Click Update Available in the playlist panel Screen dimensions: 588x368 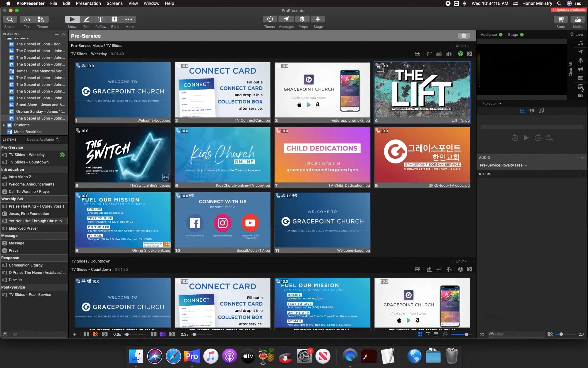tap(41, 140)
